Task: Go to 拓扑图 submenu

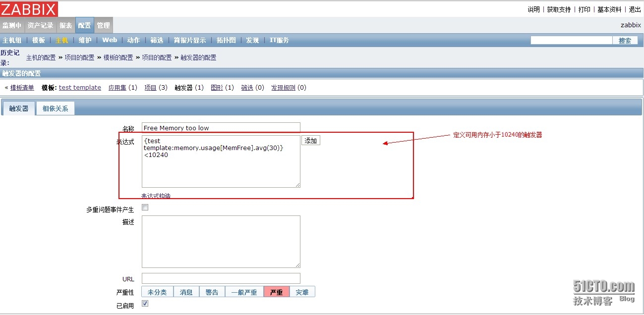Action: [x=226, y=41]
